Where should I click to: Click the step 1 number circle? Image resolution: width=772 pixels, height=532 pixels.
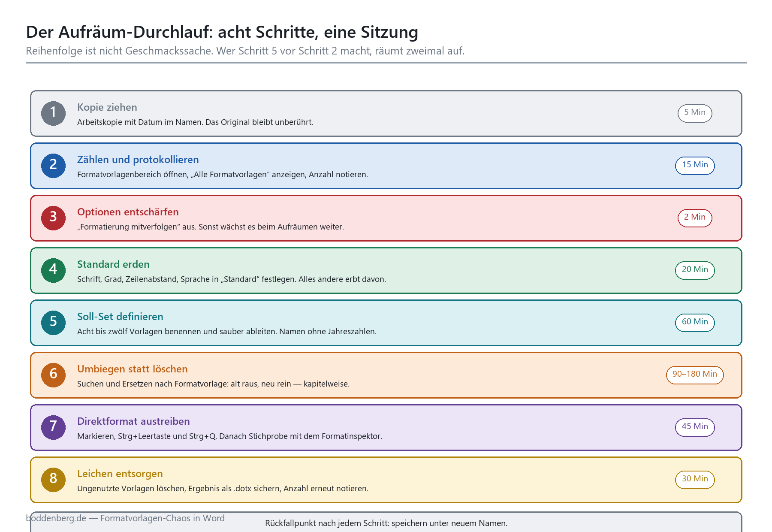[x=53, y=114]
